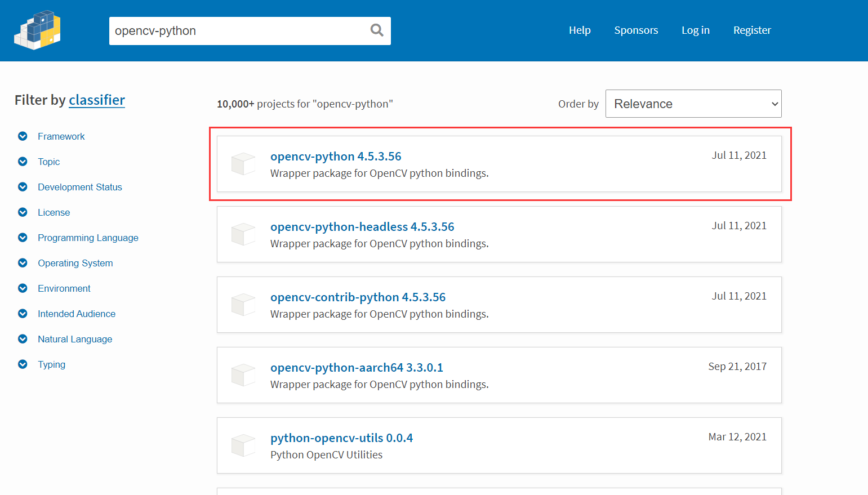Go to the Sponsors page
Viewport: 868px width, 495px height.
point(636,30)
